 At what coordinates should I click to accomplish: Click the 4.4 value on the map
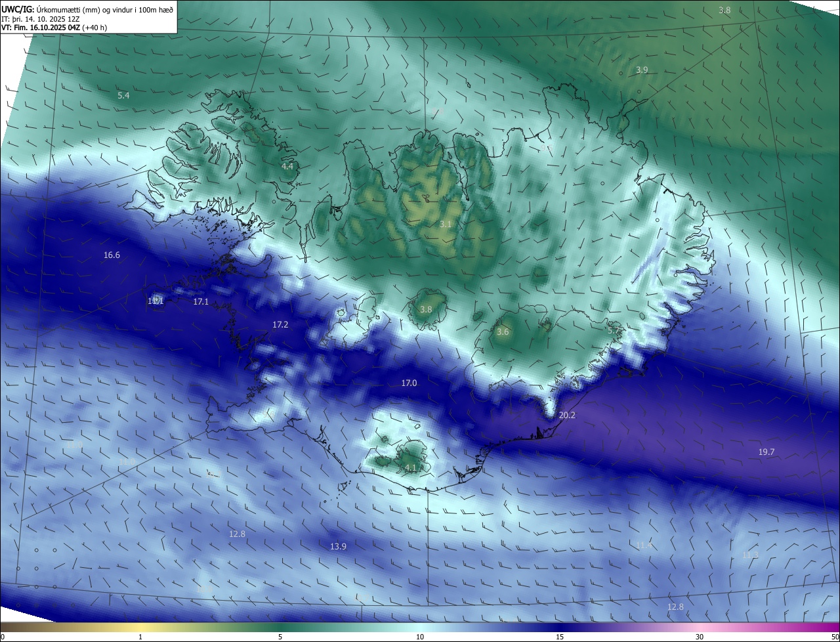[287, 167]
